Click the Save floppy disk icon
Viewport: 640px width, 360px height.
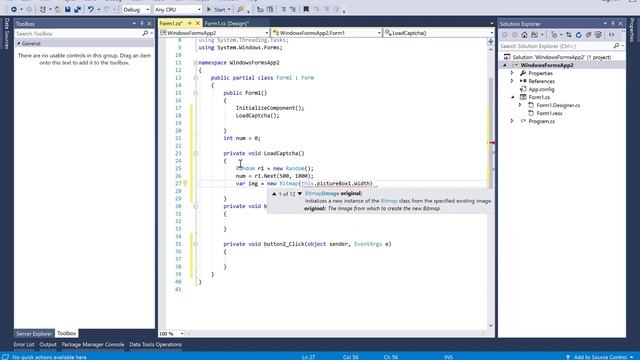point(68,9)
